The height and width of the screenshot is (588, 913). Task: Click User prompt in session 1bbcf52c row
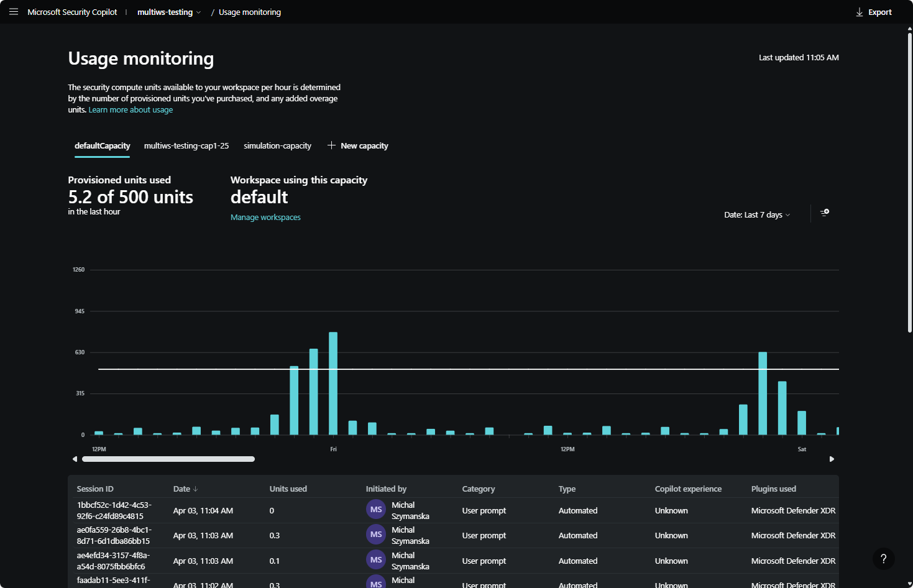point(484,511)
